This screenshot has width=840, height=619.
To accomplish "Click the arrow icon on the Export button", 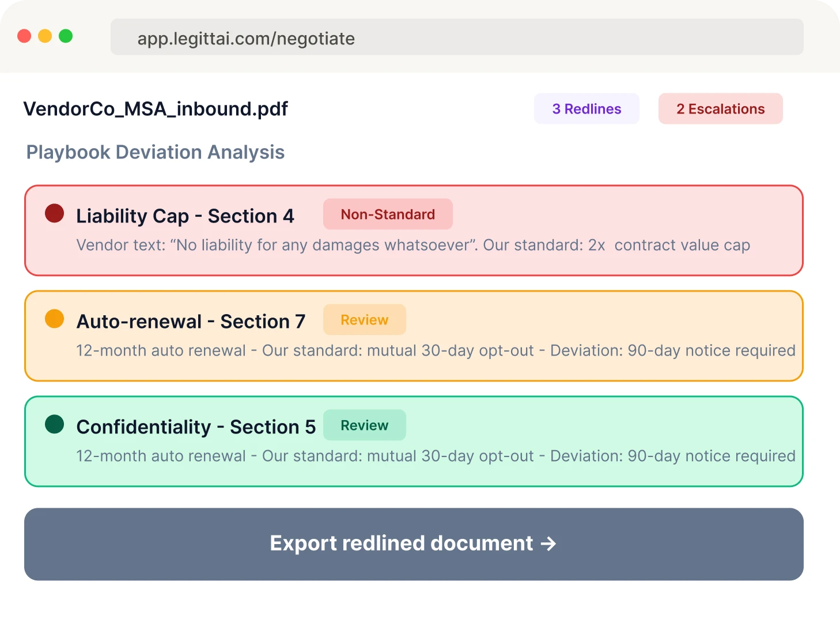I will coord(548,543).
